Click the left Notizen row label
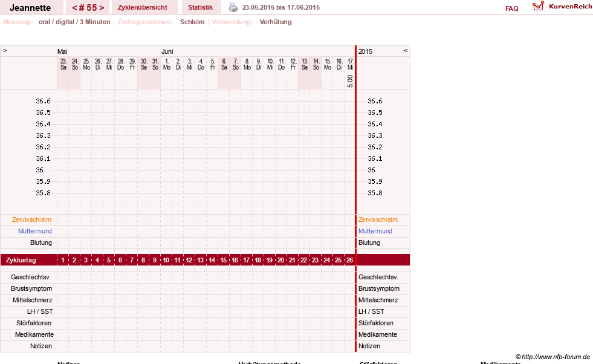Screen dimensions: 593x364 (x=41, y=346)
